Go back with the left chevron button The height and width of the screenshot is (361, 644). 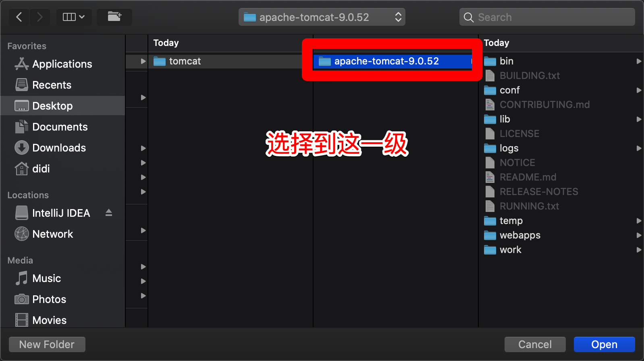19,17
